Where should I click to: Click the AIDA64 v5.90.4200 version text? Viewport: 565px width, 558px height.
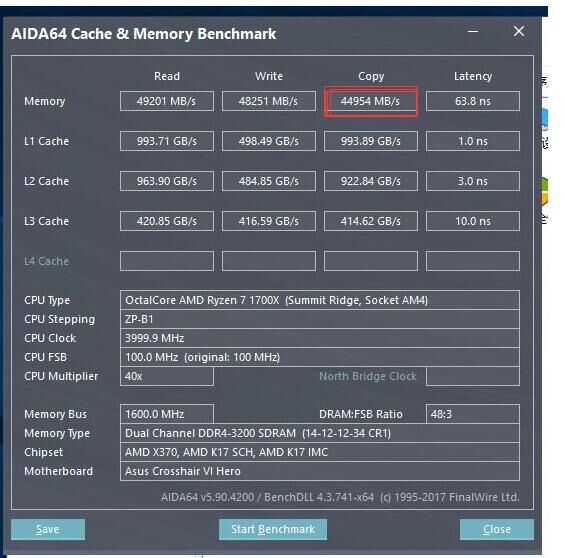coord(340,497)
